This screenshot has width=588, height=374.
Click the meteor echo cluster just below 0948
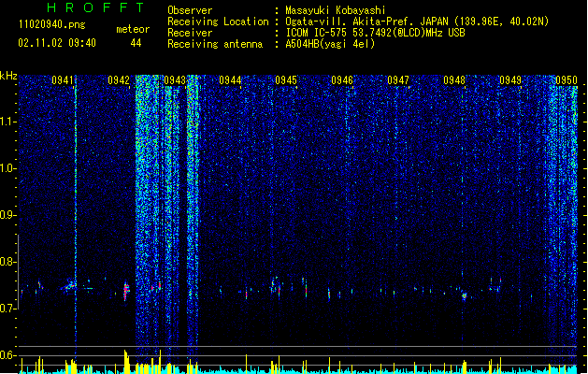465,296
